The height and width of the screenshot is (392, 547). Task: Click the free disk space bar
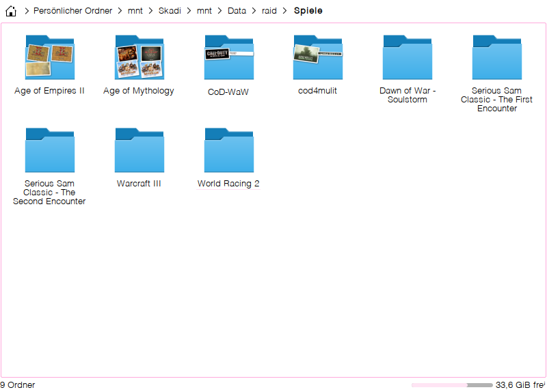[452, 385]
